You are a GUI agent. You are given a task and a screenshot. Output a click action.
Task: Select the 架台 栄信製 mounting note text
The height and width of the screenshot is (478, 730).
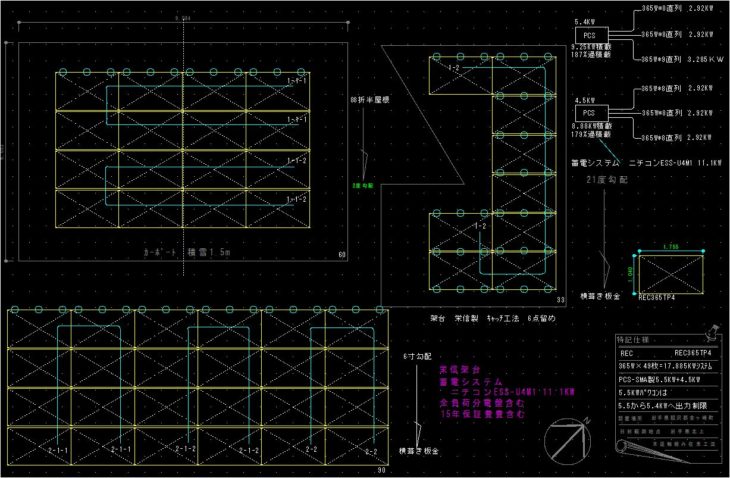pyautogui.click(x=485, y=315)
